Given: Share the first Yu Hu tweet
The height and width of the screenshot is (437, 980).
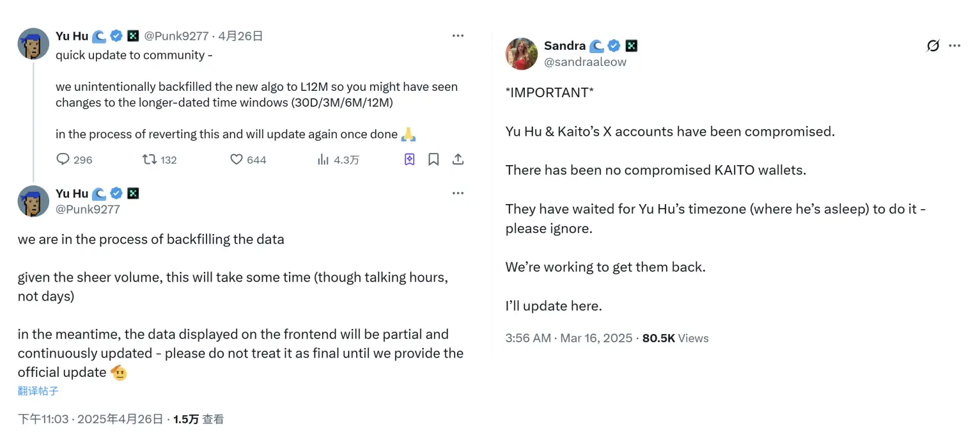Looking at the screenshot, I should tap(458, 159).
